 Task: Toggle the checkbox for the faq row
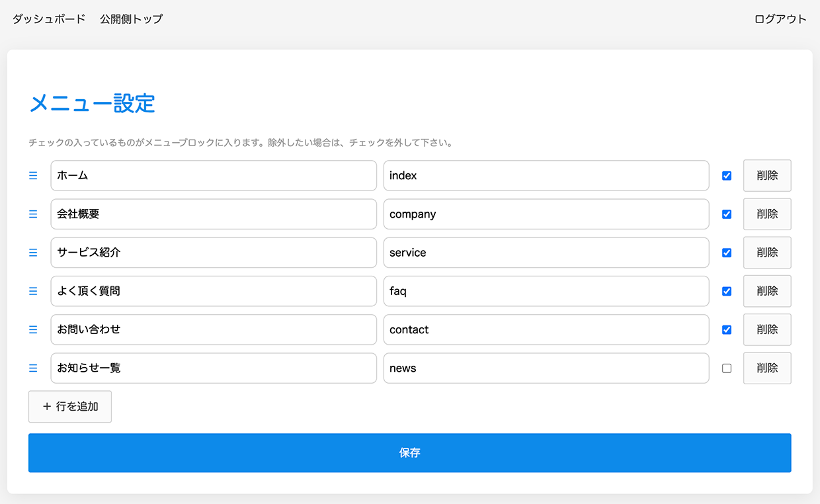(x=727, y=291)
